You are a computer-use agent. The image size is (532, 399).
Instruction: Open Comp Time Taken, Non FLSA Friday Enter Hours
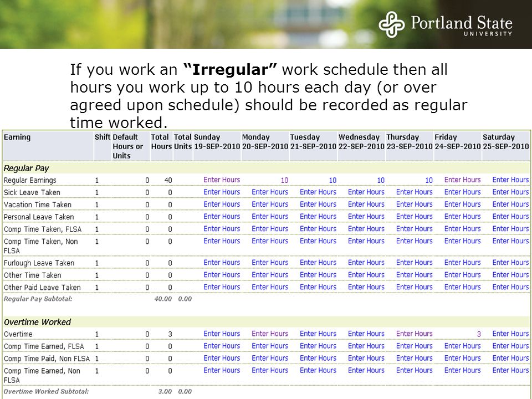click(462, 241)
